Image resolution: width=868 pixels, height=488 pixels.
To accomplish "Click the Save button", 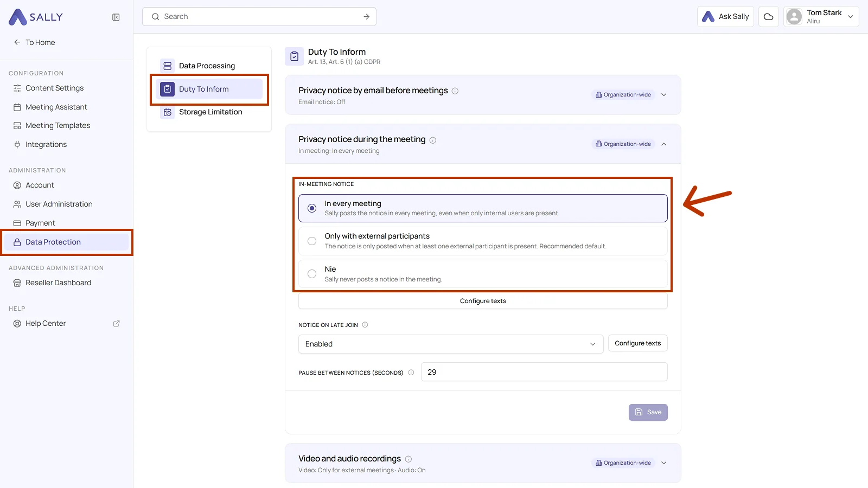I will [x=648, y=413].
